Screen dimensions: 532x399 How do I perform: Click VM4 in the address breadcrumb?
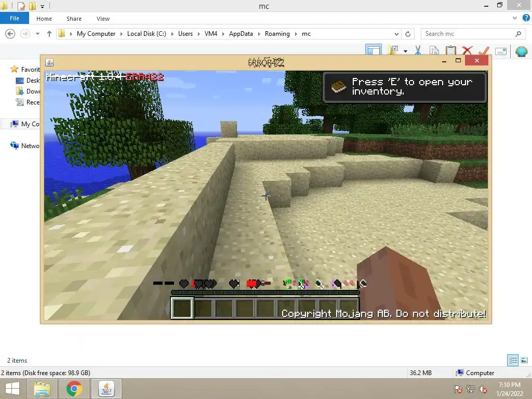coord(211,34)
